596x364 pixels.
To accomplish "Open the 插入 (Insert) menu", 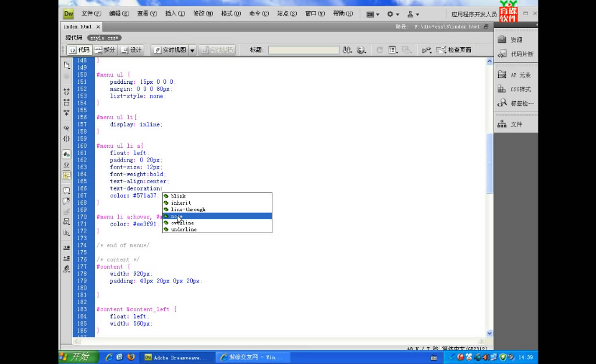I will pyautogui.click(x=175, y=13).
